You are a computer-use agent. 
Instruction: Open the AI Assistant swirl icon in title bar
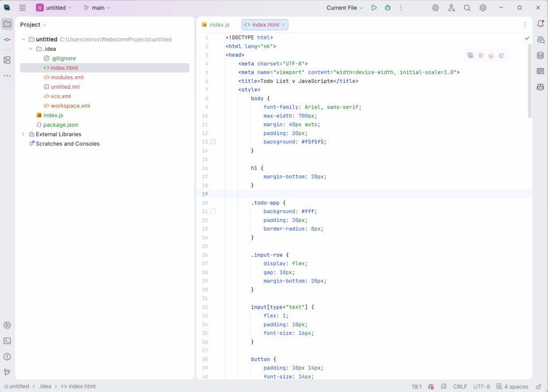click(435, 7)
